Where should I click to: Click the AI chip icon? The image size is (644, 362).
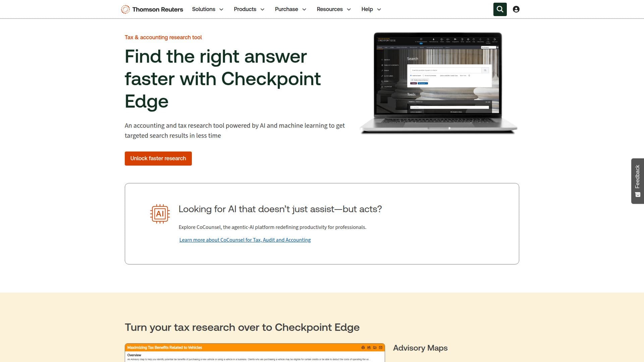160,214
